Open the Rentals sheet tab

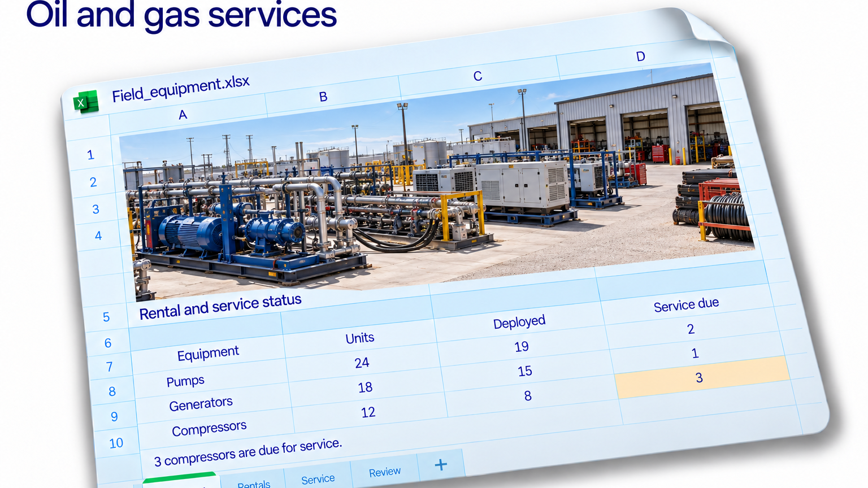point(254,483)
